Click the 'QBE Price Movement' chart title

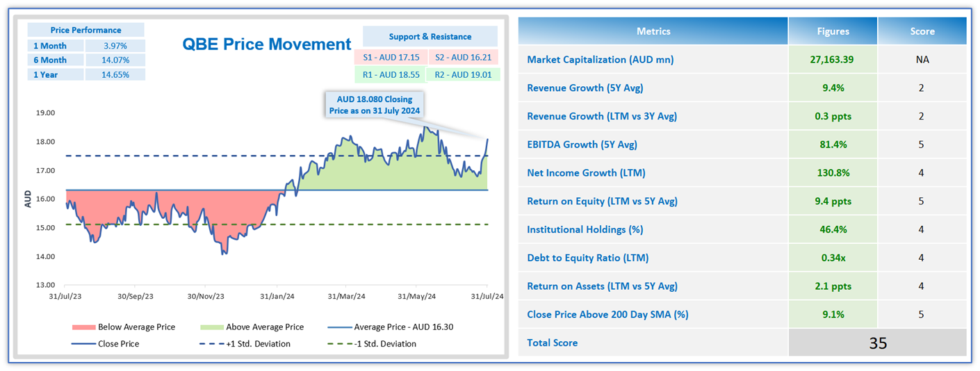coord(267,44)
